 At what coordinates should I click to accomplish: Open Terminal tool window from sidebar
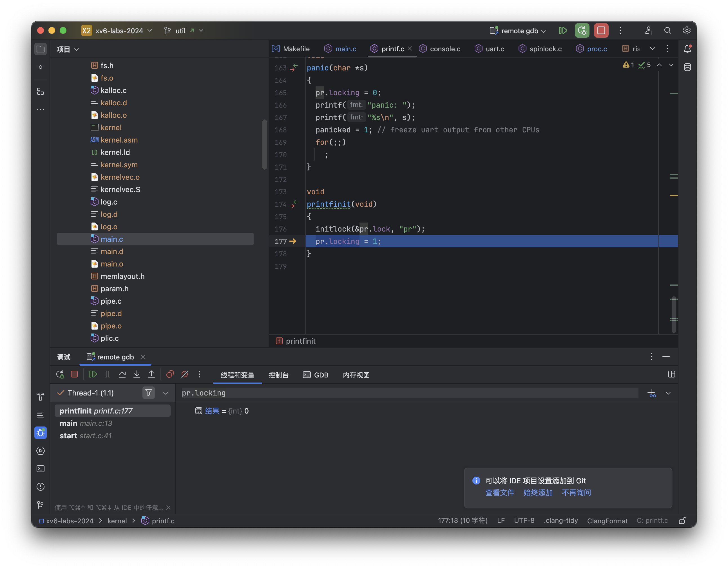click(x=41, y=469)
